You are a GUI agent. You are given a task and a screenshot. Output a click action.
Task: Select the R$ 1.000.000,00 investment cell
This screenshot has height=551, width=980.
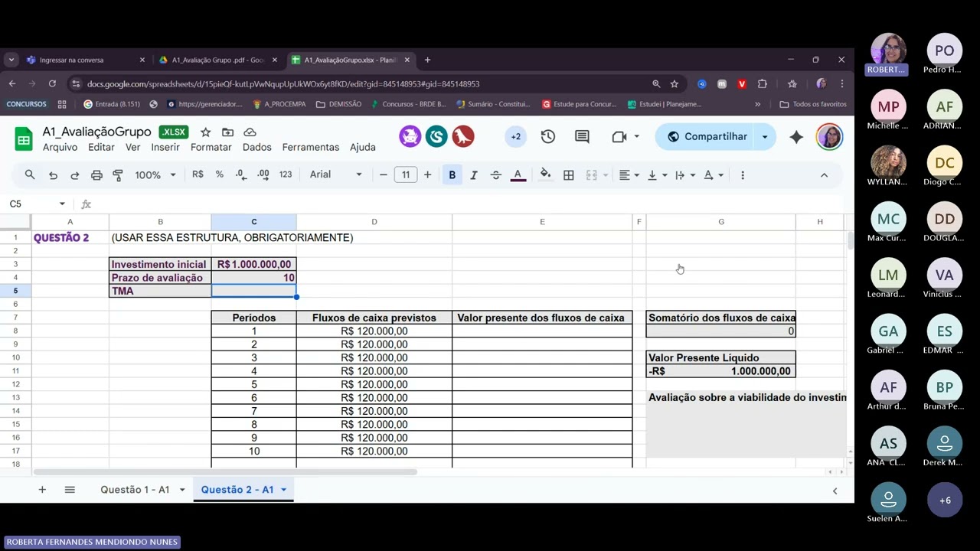pyautogui.click(x=253, y=264)
